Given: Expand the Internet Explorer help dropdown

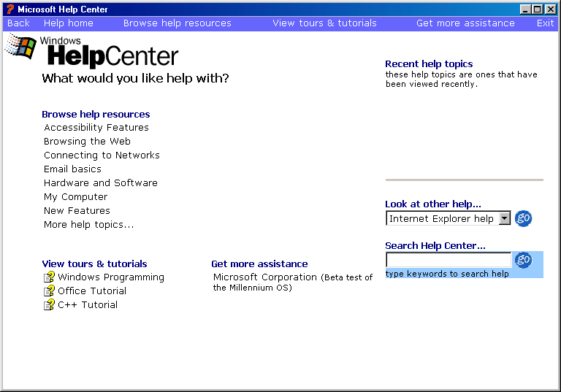Looking at the screenshot, I should coord(504,219).
